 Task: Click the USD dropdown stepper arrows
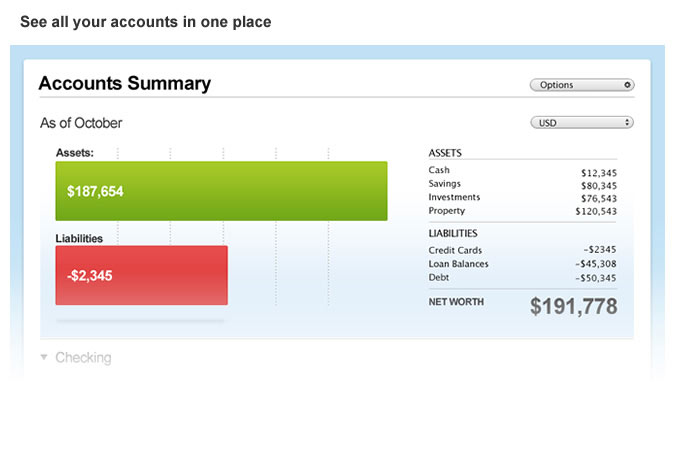tap(627, 123)
